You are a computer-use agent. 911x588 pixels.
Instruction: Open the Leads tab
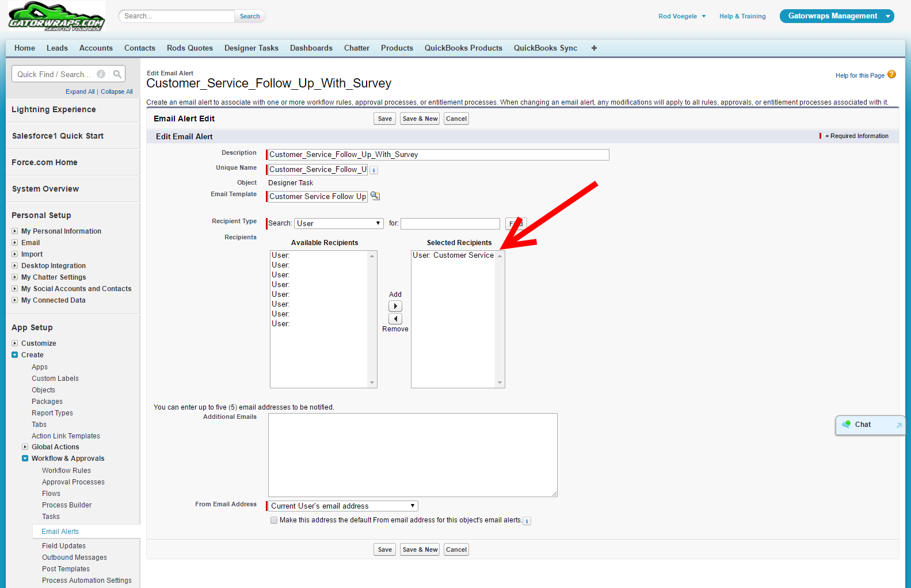click(57, 48)
